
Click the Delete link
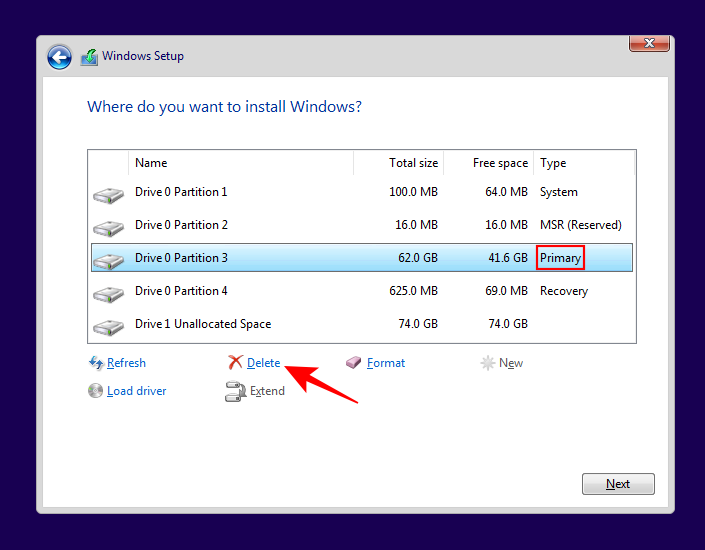264,363
